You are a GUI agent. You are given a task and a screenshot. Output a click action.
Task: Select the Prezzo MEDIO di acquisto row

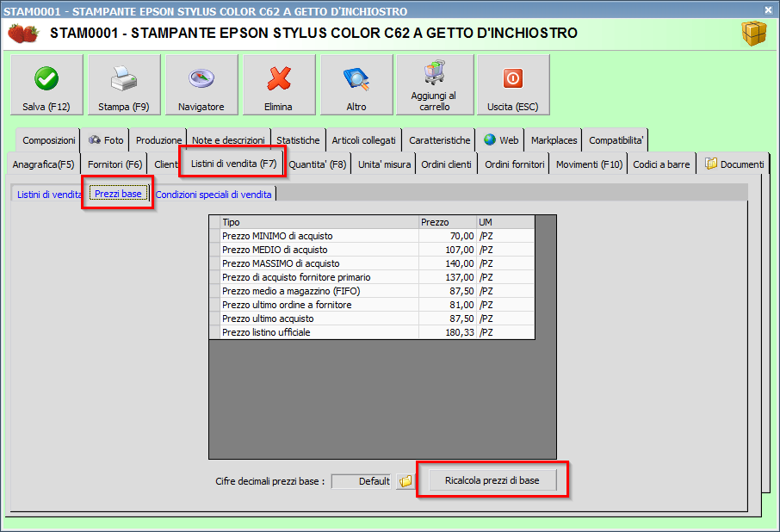click(x=372, y=250)
